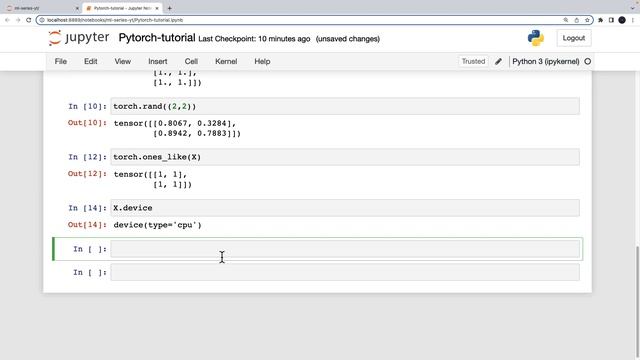Click the Logout button
640x360 pixels.
(x=573, y=38)
